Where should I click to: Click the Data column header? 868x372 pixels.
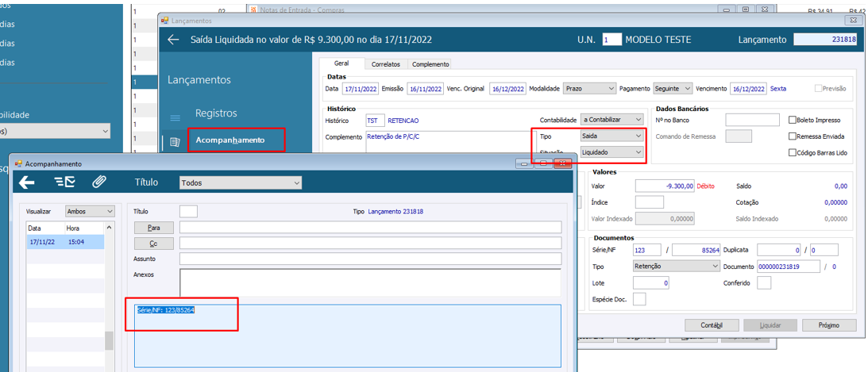[x=45, y=227]
